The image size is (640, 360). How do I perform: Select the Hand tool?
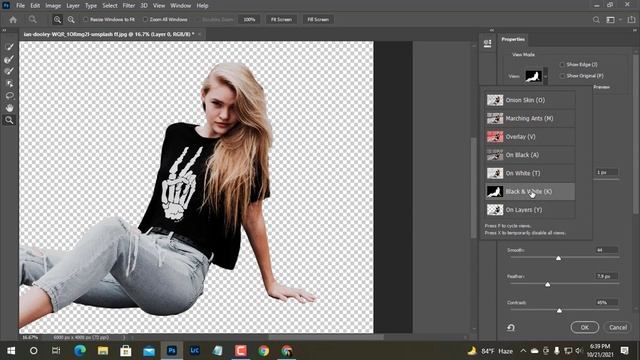[x=9, y=108]
